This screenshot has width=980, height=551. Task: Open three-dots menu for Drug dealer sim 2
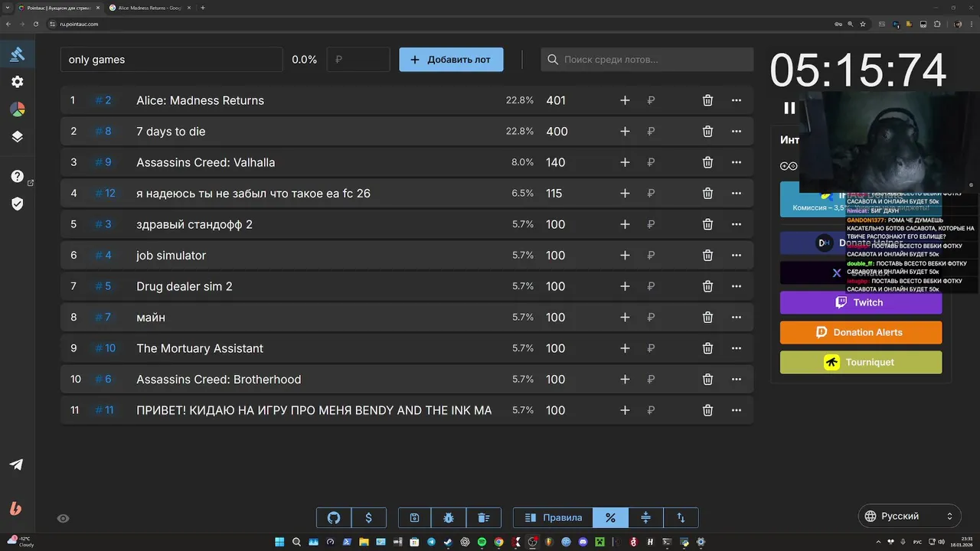click(x=737, y=286)
